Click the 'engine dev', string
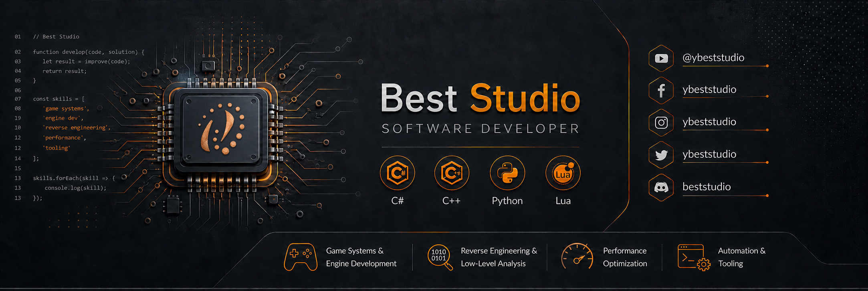Image resolution: width=868 pixels, height=291 pixels. tap(63, 118)
